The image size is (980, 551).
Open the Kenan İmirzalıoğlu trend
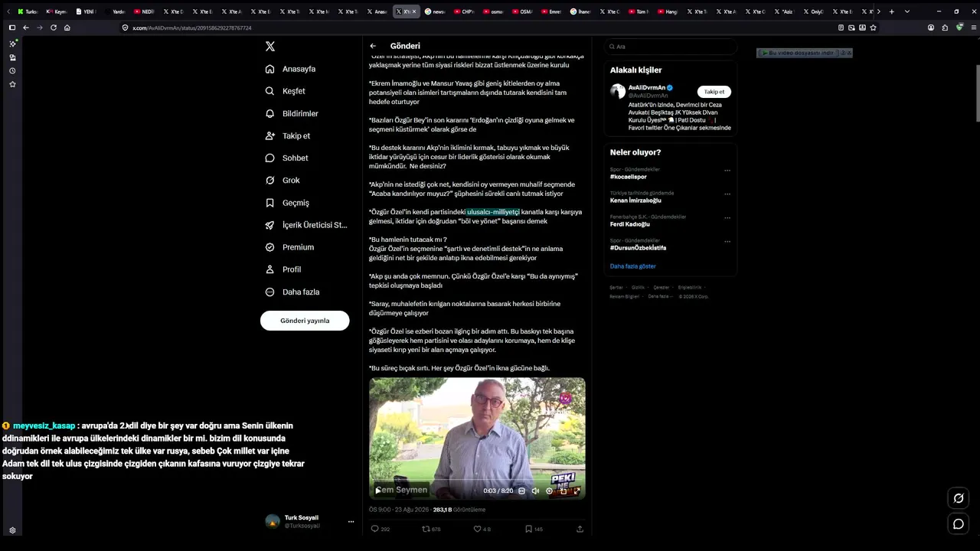pos(635,201)
